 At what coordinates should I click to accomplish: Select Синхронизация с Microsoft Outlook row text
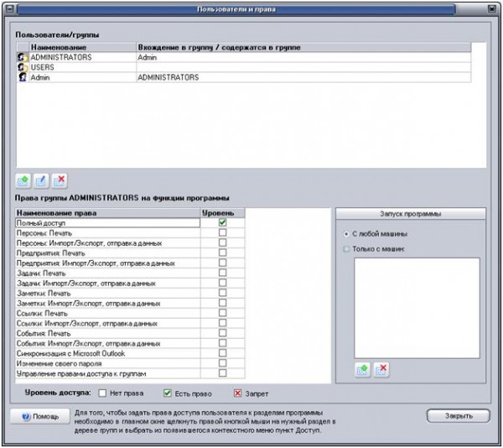70,353
